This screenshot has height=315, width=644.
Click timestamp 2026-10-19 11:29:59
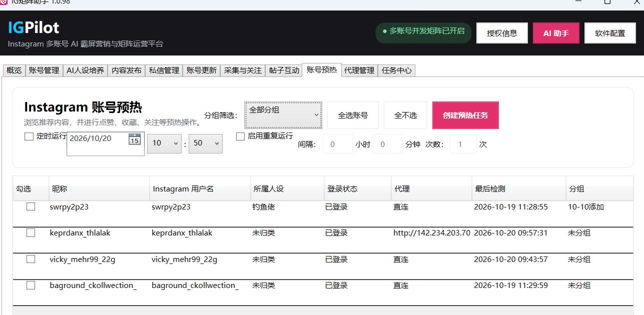click(x=511, y=285)
